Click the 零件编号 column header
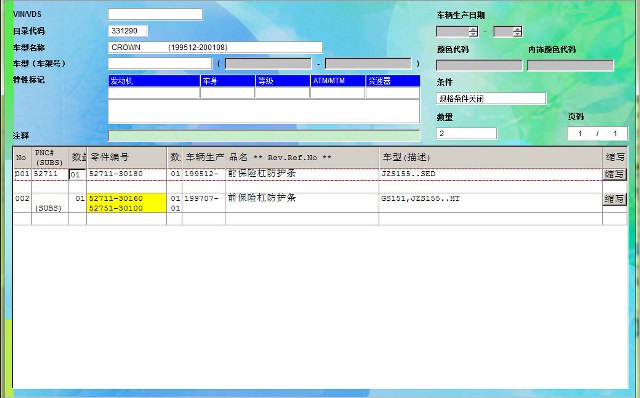The width and height of the screenshot is (640, 398). 127,157
